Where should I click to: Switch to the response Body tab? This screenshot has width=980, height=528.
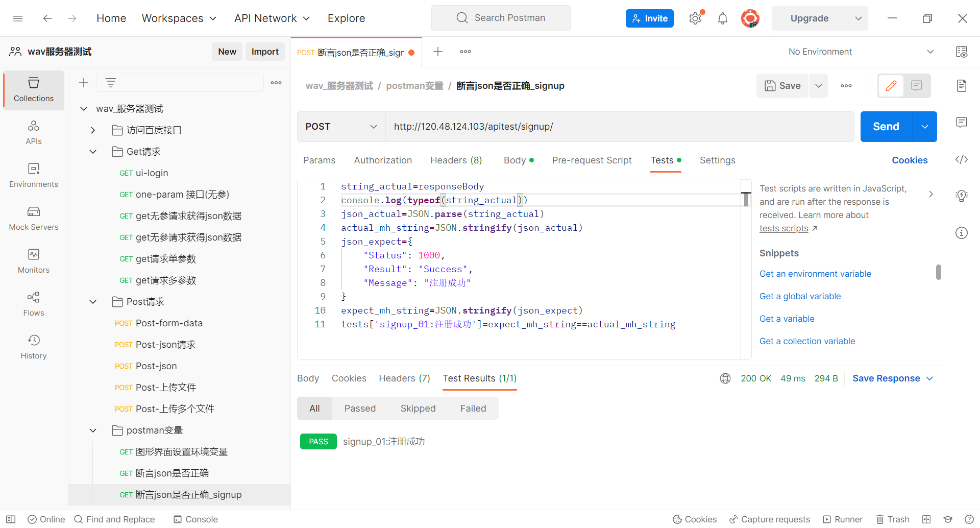[308, 378]
